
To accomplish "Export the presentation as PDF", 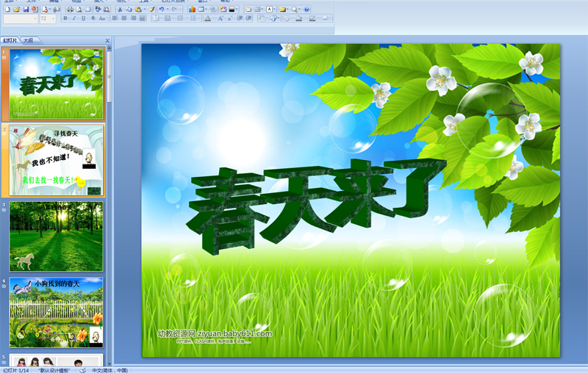I will pos(35,10).
